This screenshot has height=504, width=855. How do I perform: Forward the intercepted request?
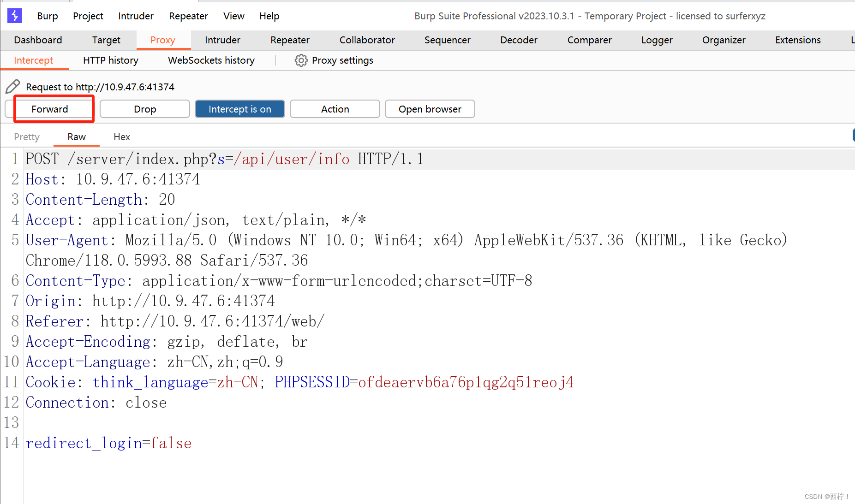(50, 109)
